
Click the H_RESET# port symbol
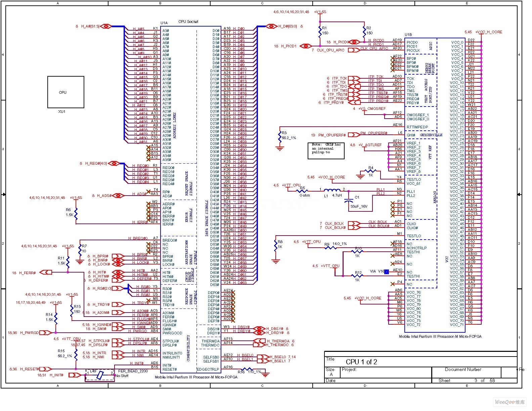[46, 369]
